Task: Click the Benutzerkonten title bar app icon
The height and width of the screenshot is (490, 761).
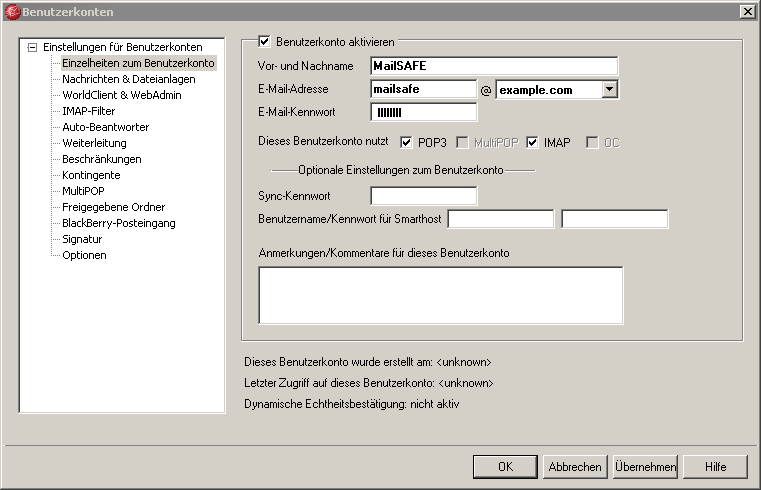Action: click(x=13, y=11)
